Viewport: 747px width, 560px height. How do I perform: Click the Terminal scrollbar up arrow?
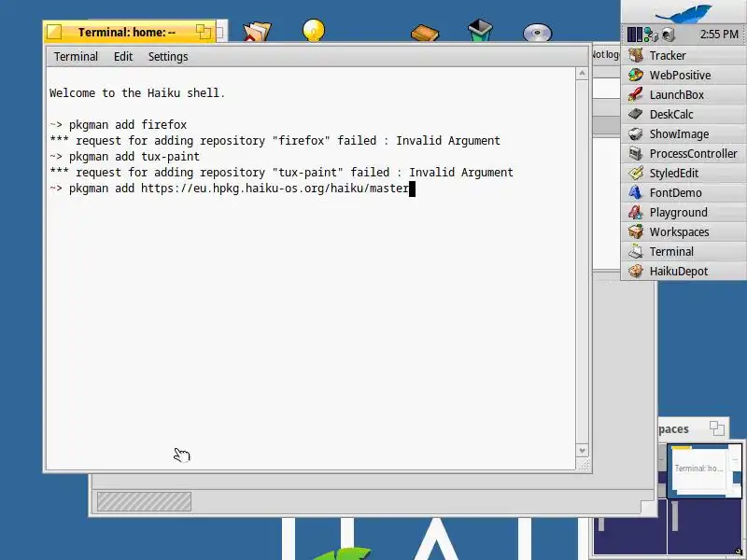pyautogui.click(x=582, y=74)
